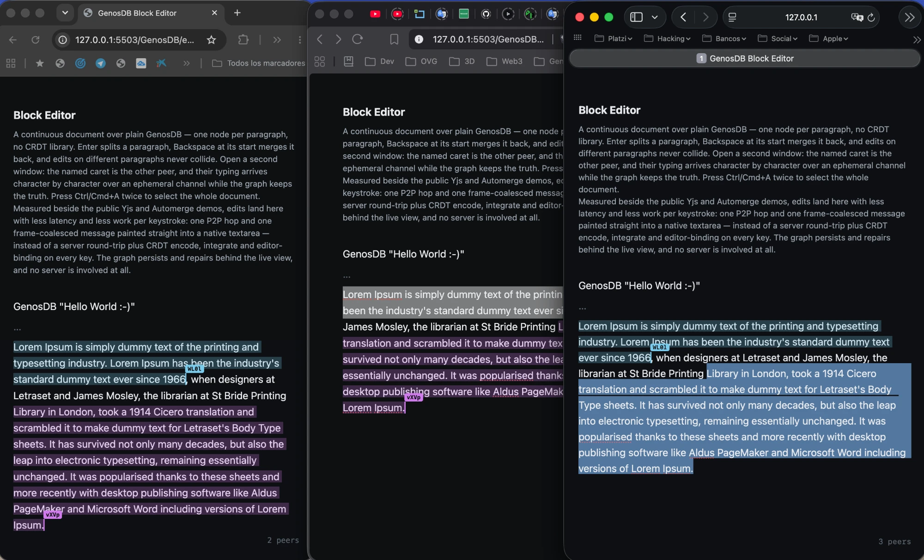Viewport: 924px width, 560px height.
Task: Open the Chrome extensions puzzle icon
Action: (243, 40)
